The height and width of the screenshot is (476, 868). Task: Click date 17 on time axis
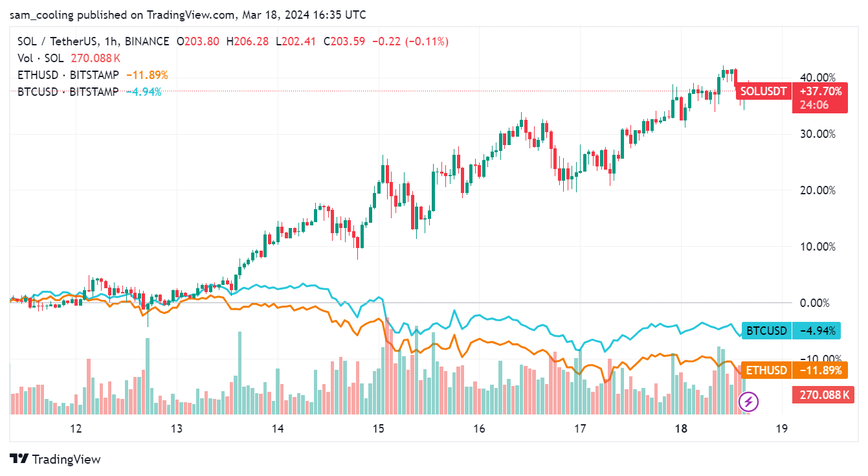580,429
